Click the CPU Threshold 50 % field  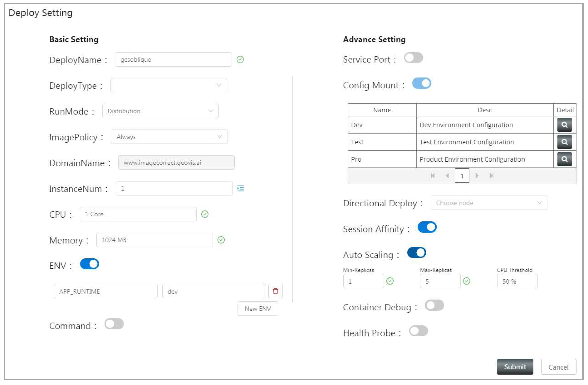(x=517, y=281)
